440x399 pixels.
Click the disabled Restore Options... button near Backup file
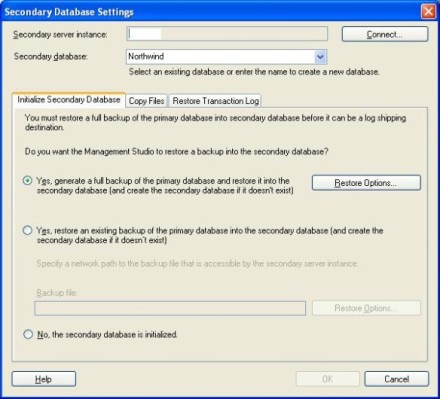point(366,308)
